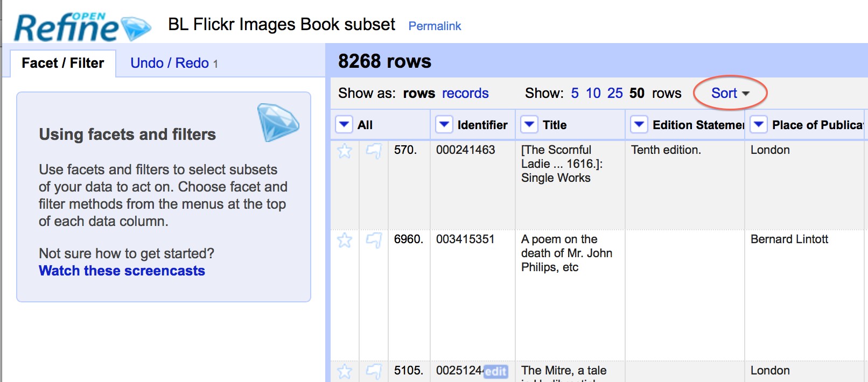Open the Sort dropdown
The width and height of the screenshot is (868, 382).
730,93
